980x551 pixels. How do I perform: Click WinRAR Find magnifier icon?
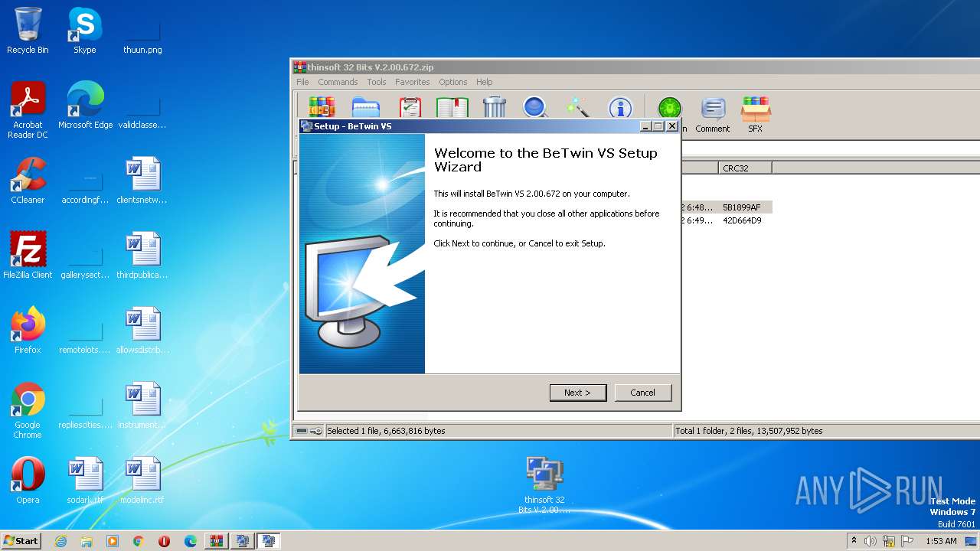[x=536, y=107]
